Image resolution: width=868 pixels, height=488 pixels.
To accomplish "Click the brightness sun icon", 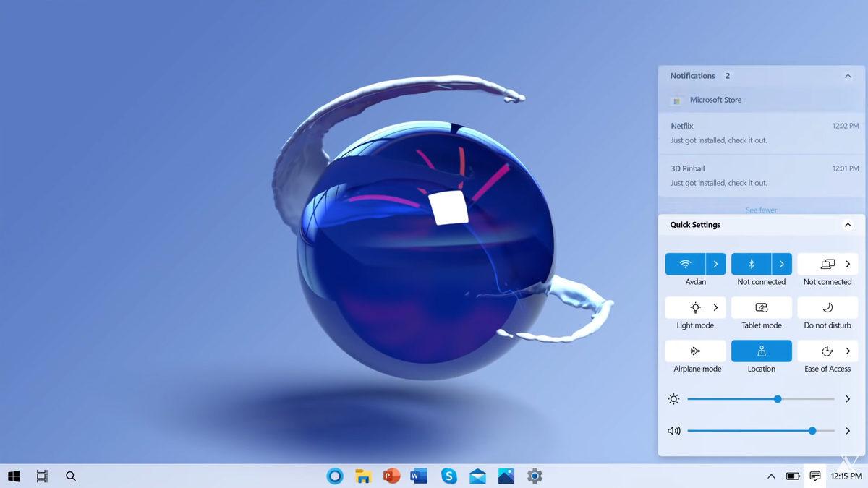I will pos(673,398).
